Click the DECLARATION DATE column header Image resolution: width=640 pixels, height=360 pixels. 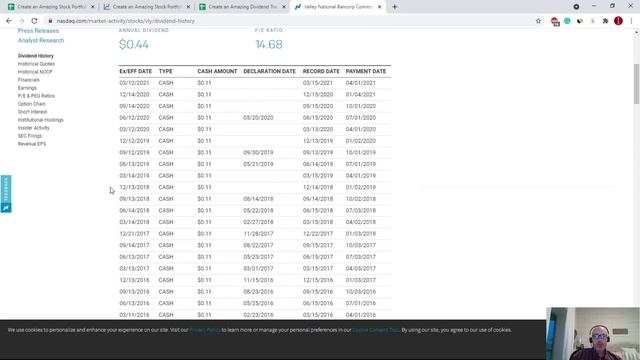[x=269, y=71]
